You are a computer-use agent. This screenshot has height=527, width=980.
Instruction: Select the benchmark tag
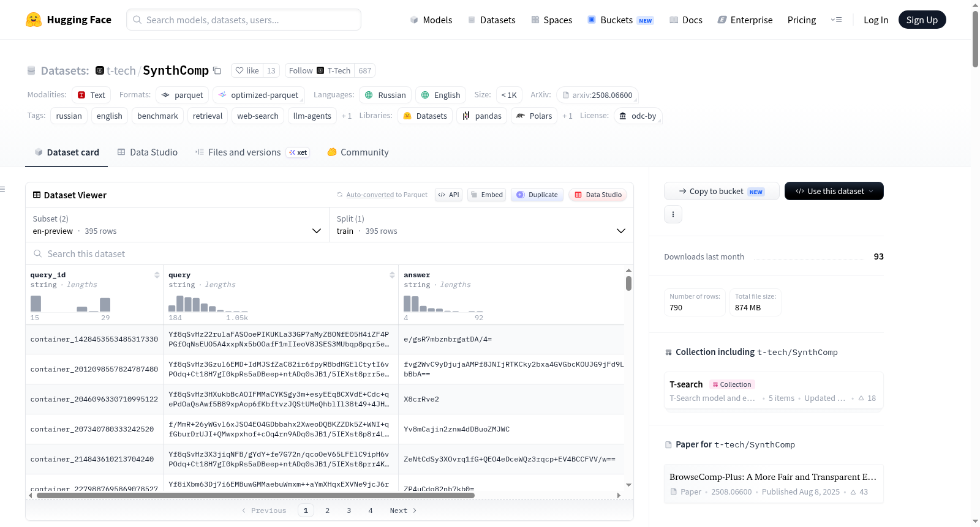click(157, 116)
